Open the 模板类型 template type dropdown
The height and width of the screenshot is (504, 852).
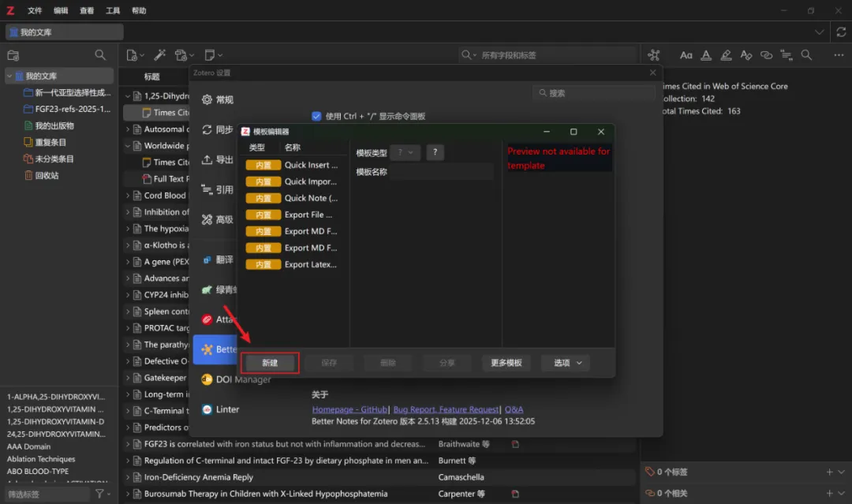pos(405,152)
